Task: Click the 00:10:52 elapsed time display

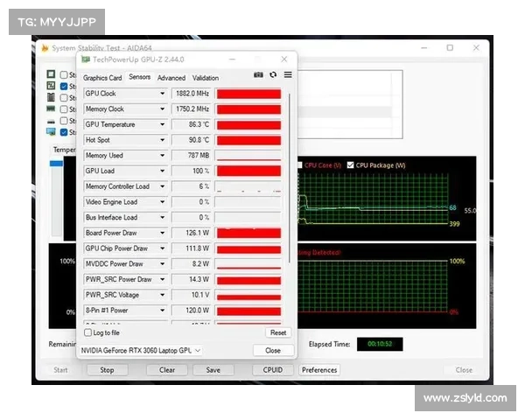Action: tap(380, 344)
